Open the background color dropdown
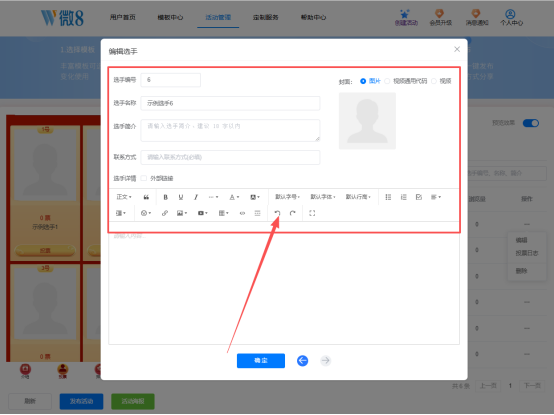Viewport: 554px width, 415px height. click(255, 197)
